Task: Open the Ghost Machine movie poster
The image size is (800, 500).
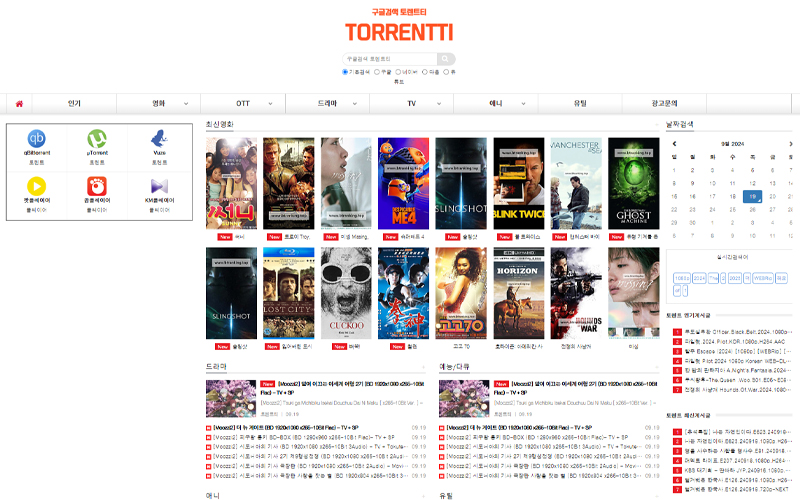Action: pos(634,183)
